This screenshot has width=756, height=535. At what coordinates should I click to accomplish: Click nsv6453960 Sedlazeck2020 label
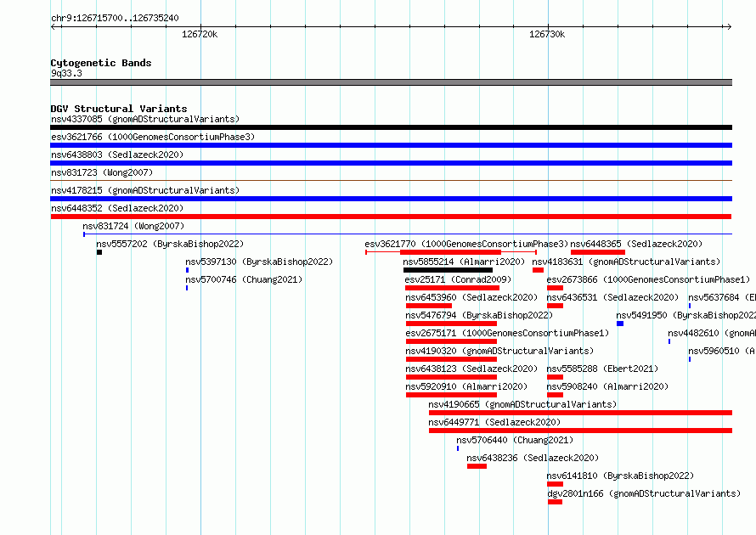click(x=471, y=297)
